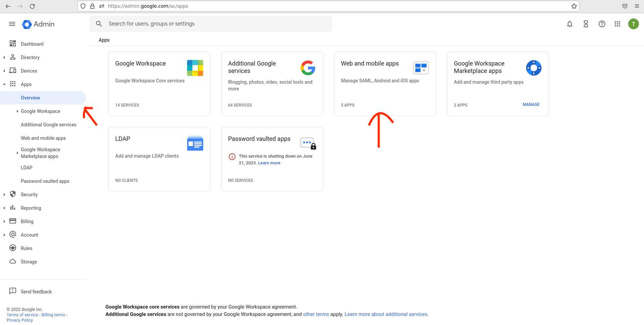Expand the Security section arrow
Screen dimensions: 644x325
pos(4,195)
